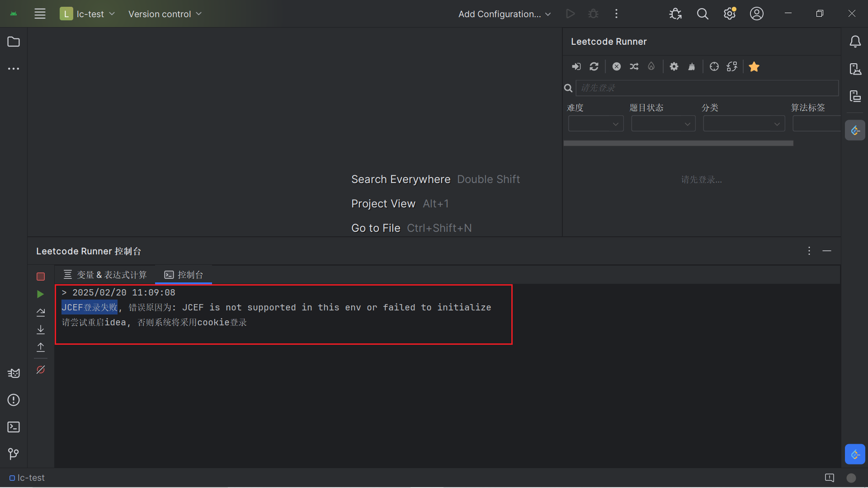868x488 pixels.
Task: Open IDE settings gear with badge
Action: pos(730,14)
